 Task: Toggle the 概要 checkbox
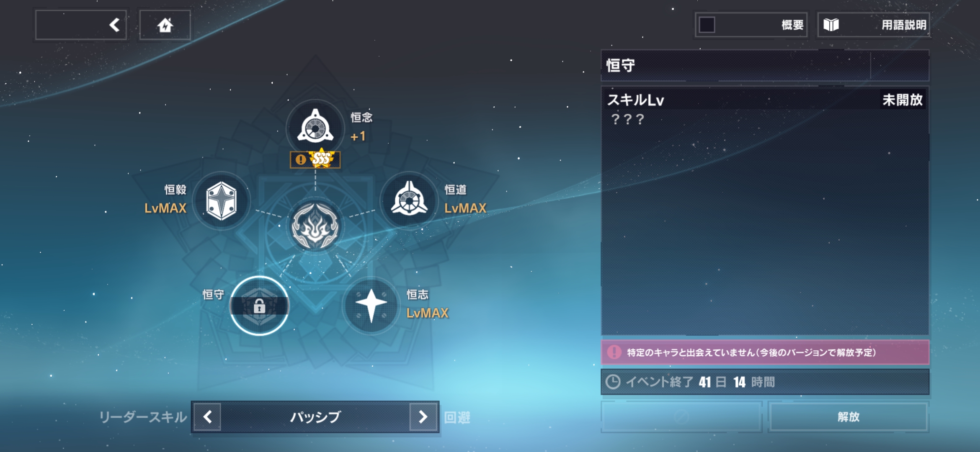(x=707, y=25)
